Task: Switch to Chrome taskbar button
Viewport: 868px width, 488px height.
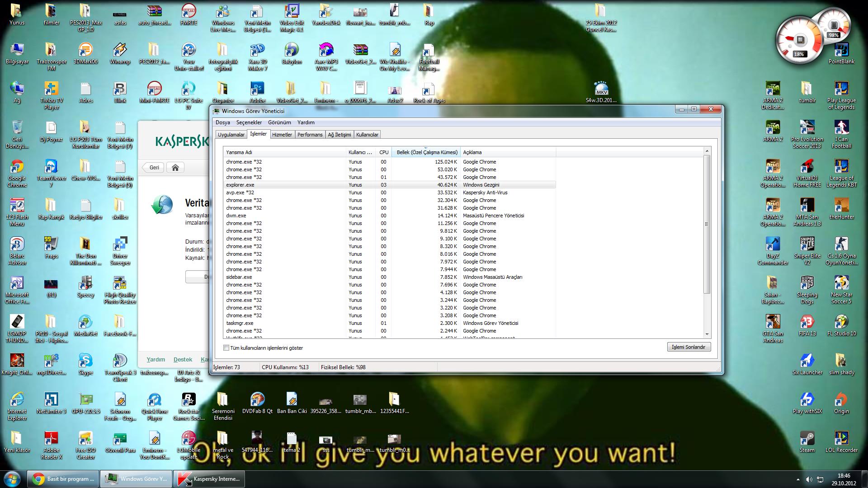Action: coord(63,479)
